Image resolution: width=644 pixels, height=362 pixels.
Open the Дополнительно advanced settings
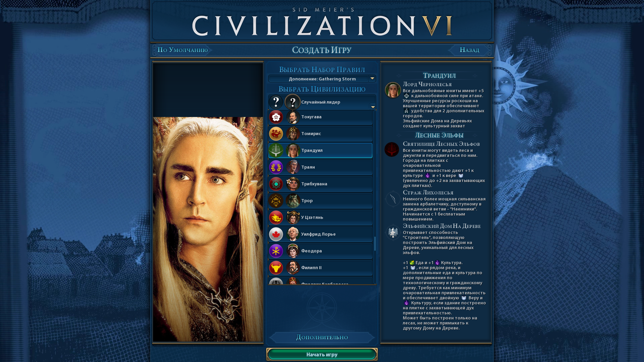tap(322, 337)
